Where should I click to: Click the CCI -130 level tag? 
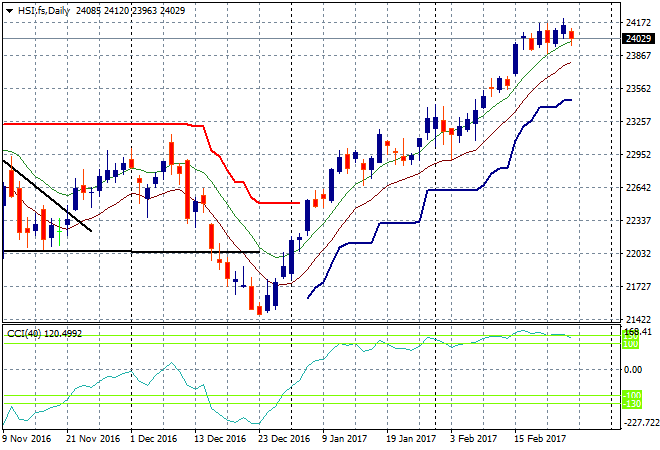[x=632, y=404]
